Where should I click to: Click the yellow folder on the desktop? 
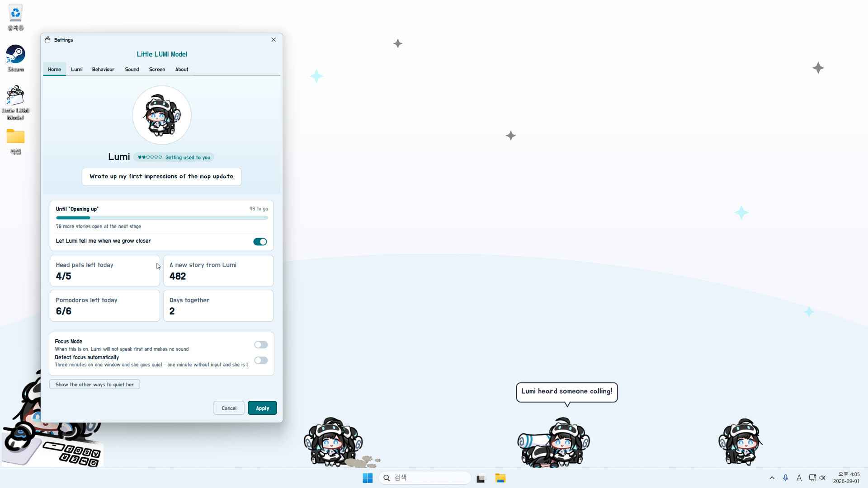click(x=15, y=141)
